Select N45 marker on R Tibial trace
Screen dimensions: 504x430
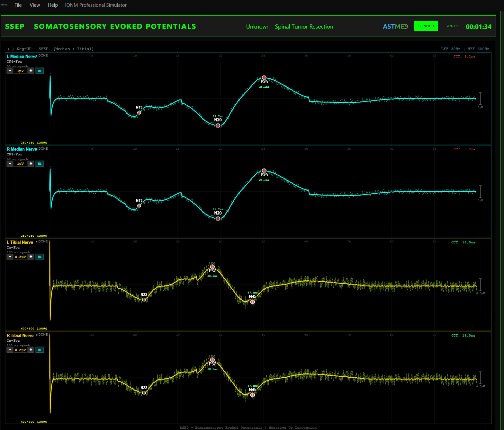tap(253, 395)
